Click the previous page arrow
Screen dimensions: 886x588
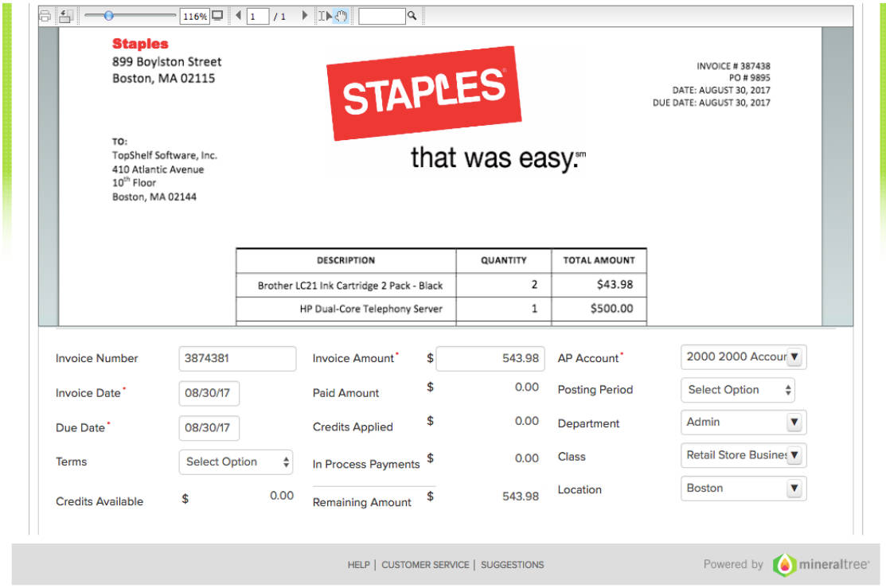238,15
